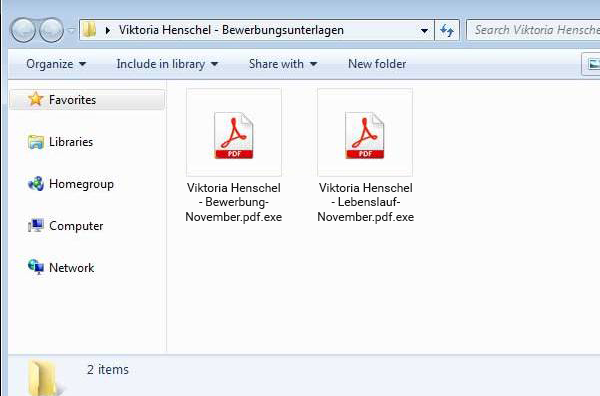Select Network in the navigation pane
This screenshot has width=600, height=396.
72,268
